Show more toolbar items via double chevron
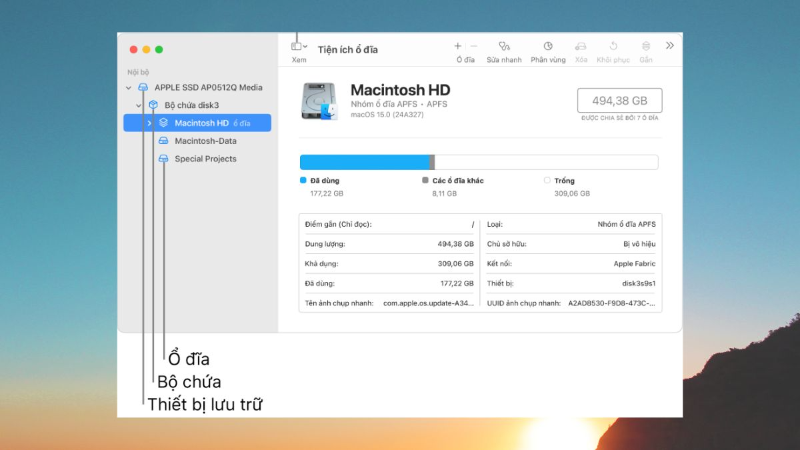 (x=670, y=45)
